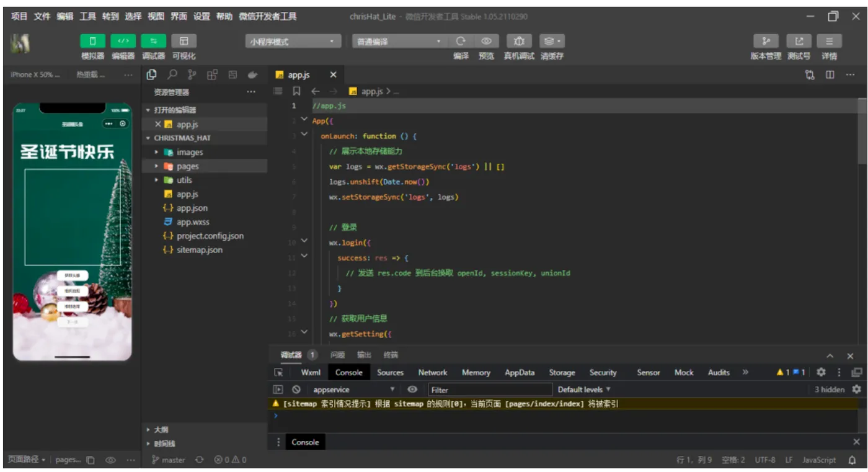
Task: Select the search magnifier icon in the activity bar
Action: click(x=172, y=74)
